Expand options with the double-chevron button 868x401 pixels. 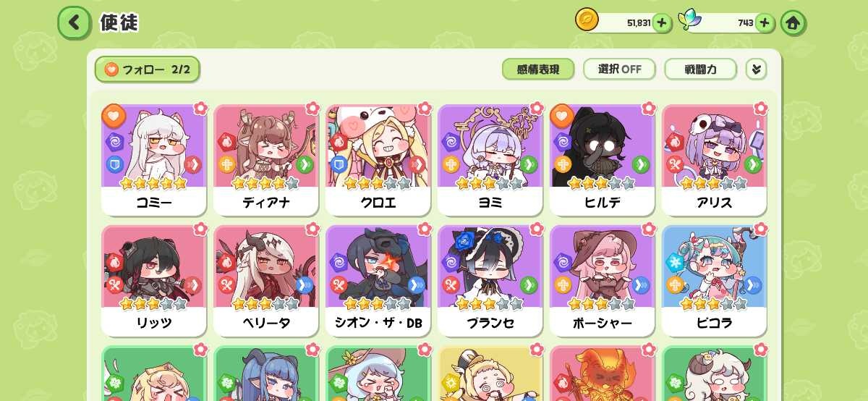click(x=756, y=69)
